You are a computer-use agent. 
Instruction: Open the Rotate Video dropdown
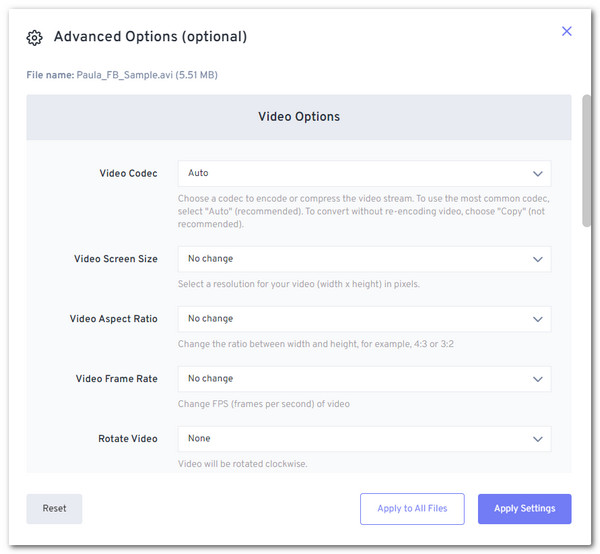364,439
